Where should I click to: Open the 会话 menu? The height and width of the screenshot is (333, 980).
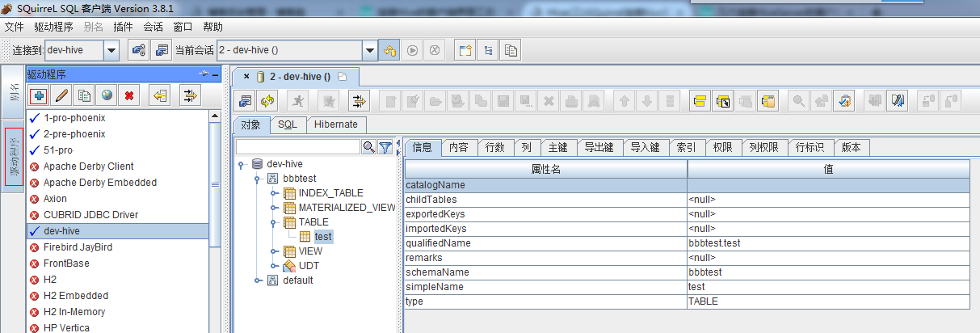pos(153,27)
